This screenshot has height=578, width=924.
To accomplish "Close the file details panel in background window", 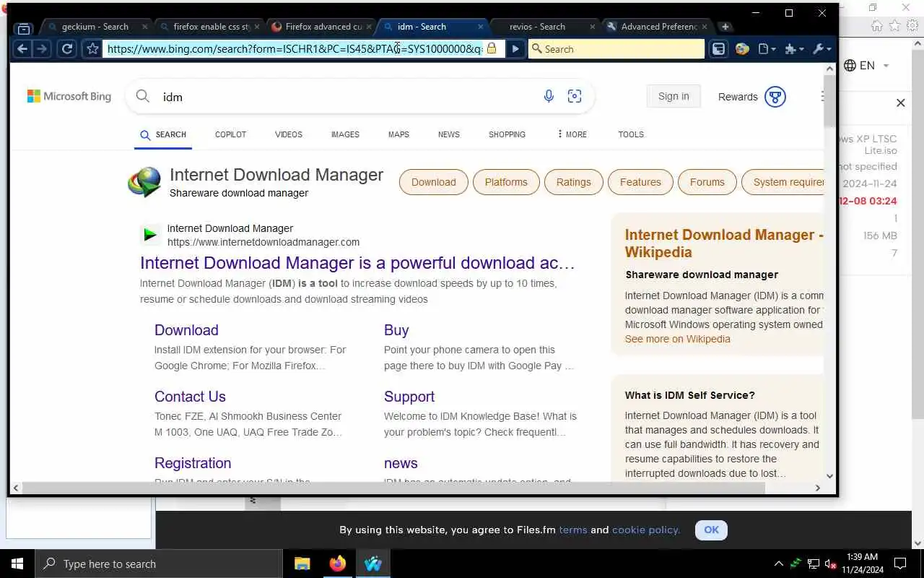I will coord(900,103).
